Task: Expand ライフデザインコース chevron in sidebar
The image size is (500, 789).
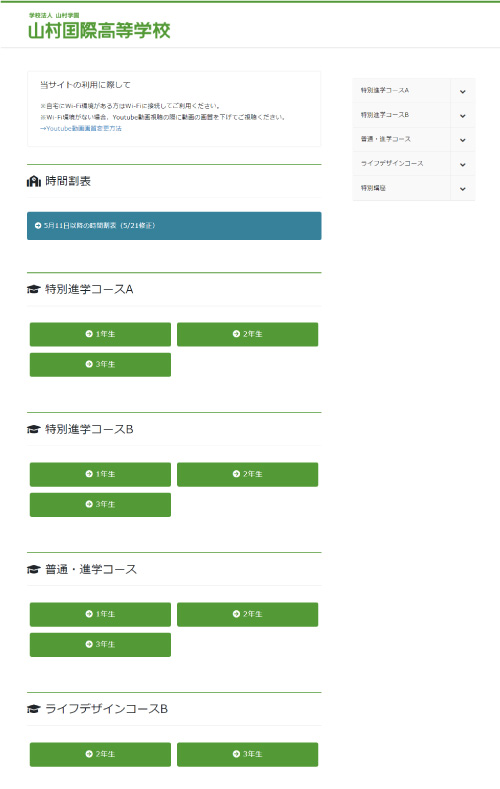Action: point(462,164)
